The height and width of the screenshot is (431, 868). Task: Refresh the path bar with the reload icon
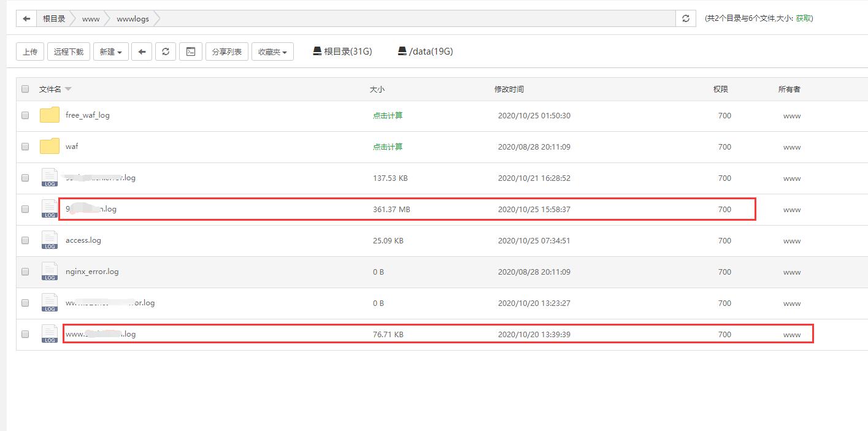686,18
